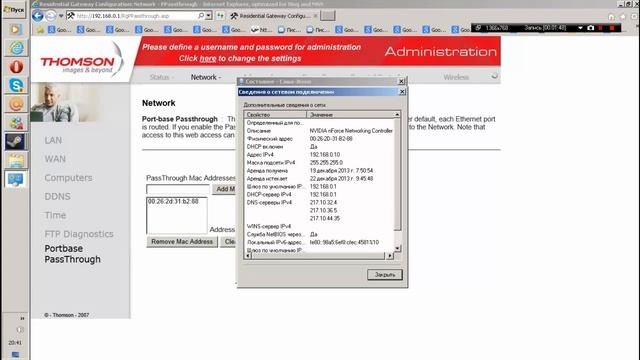
Task: Open the Status menu on the Thomson page
Action: click(161, 77)
